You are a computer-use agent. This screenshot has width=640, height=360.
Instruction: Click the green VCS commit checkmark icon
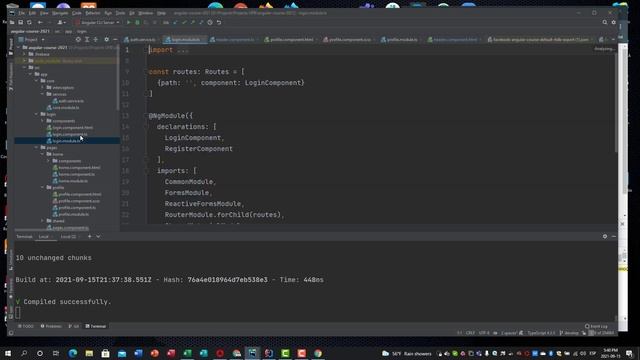[x=184, y=22]
